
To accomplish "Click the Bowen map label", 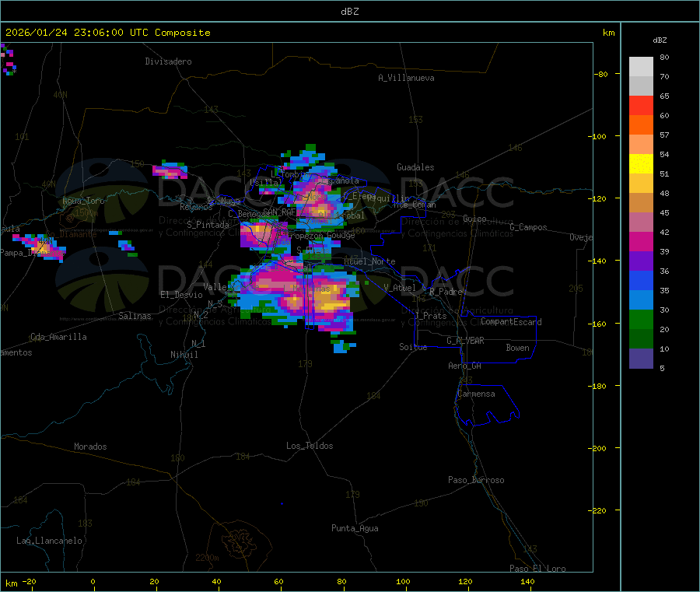I will (518, 348).
